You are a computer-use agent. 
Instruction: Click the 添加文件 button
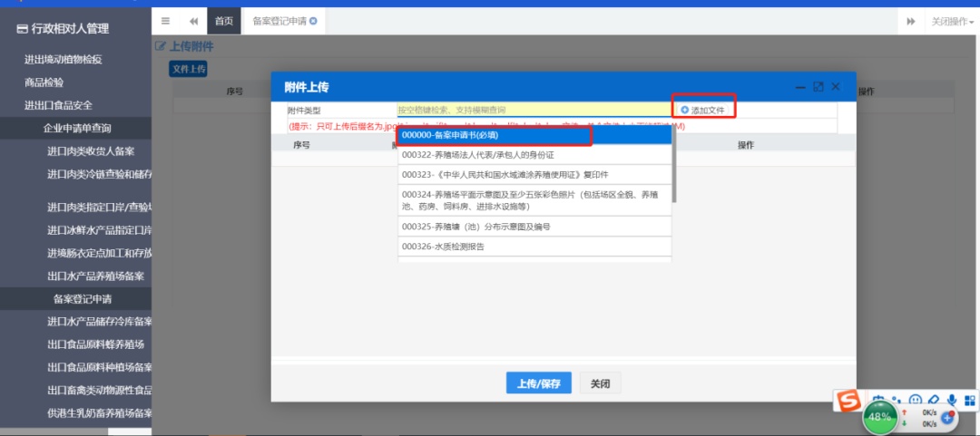coord(702,110)
